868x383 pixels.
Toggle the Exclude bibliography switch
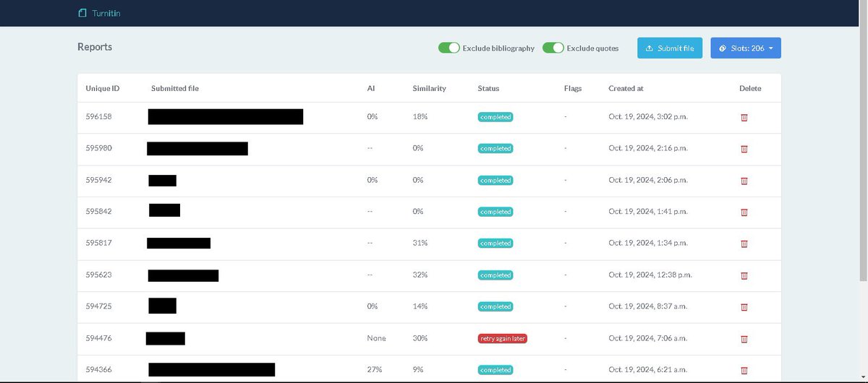click(x=449, y=48)
